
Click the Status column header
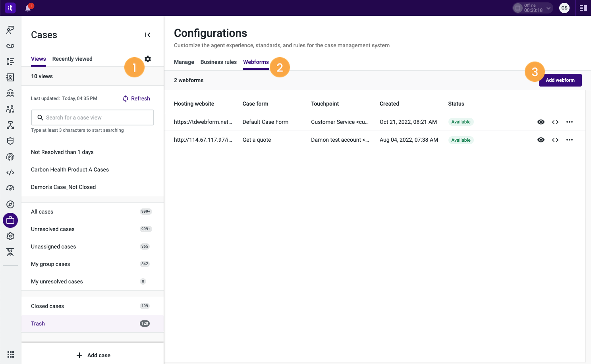click(x=456, y=104)
